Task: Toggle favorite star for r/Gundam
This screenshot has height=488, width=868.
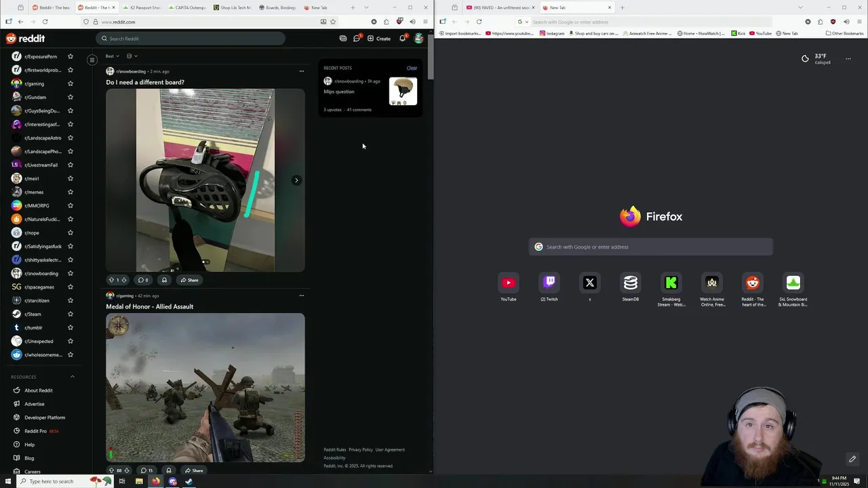Action: 70,97
